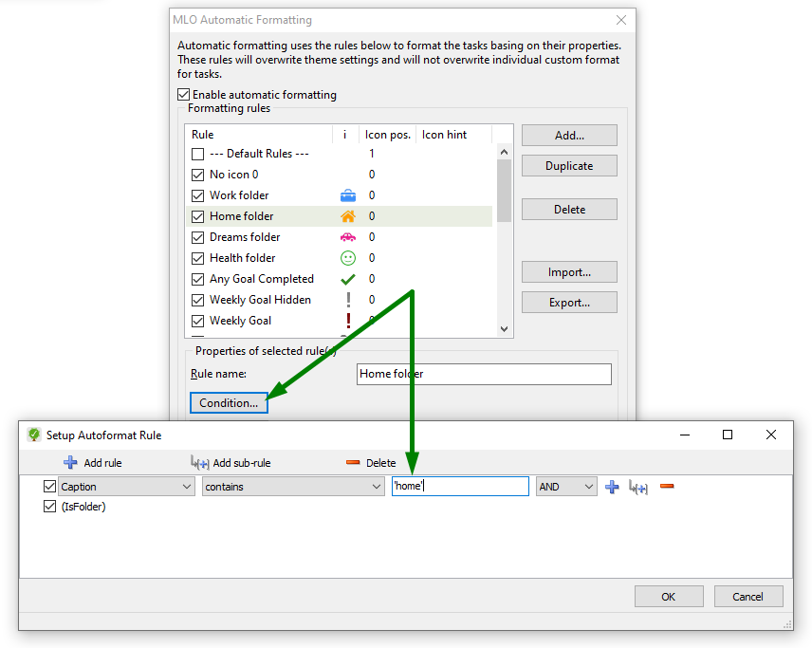
Task: Click the rules list scroll up arrow
Action: [504, 152]
